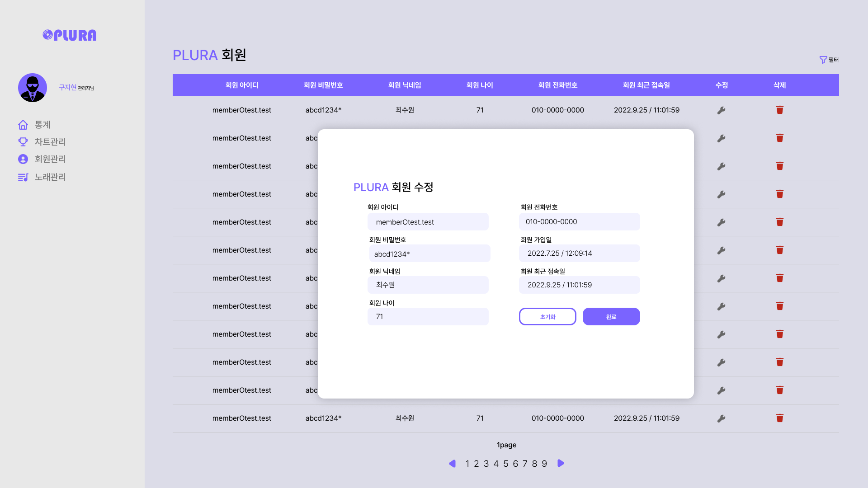
Task: Click the red trash icon in first row
Action: click(x=779, y=110)
